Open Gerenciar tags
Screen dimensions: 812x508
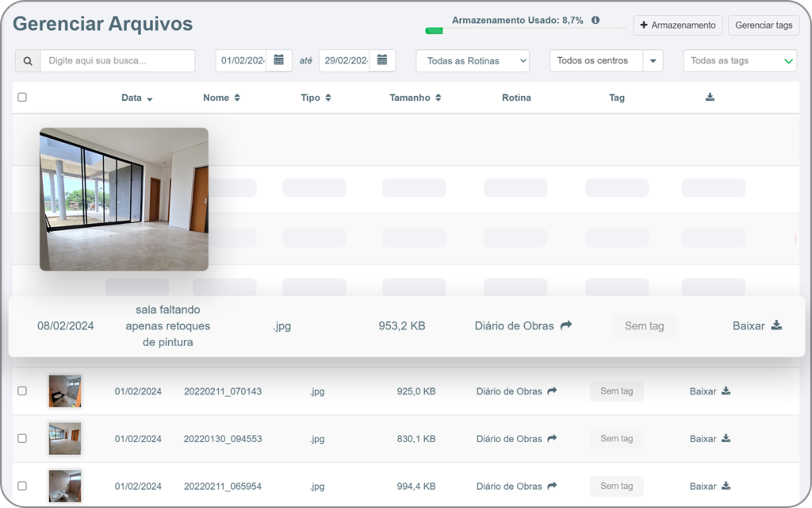tap(763, 25)
